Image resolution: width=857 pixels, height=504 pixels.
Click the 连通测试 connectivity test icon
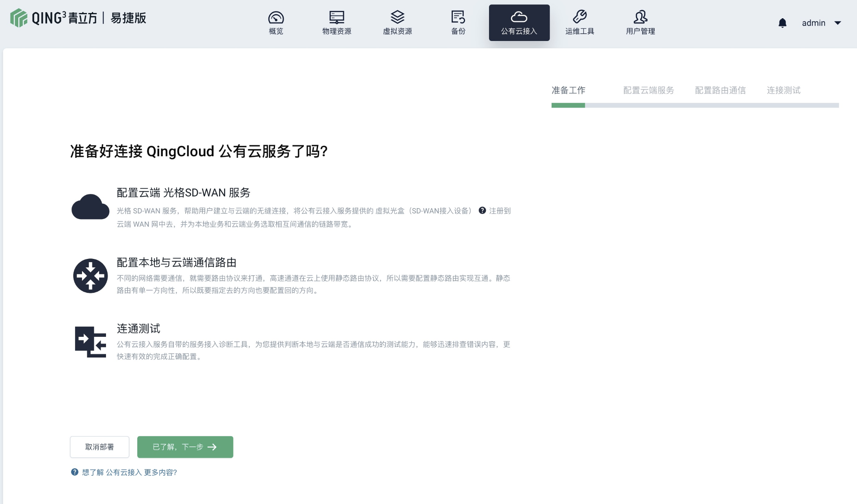point(90,342)
